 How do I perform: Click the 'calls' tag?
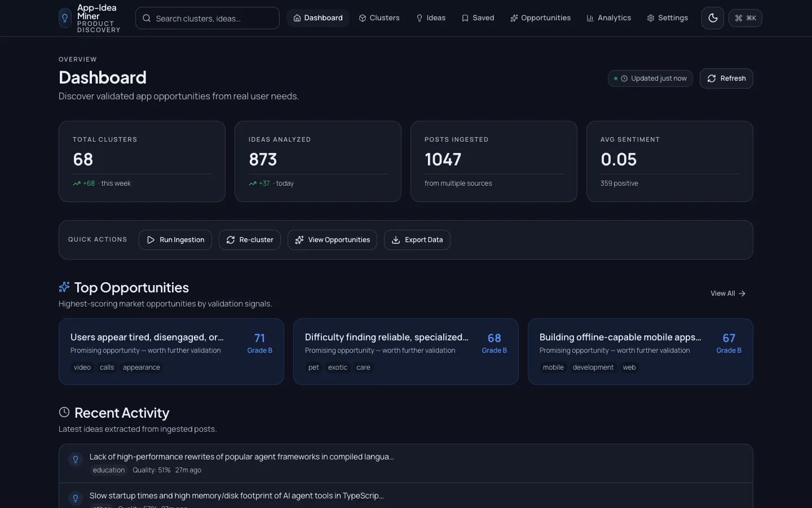click(x=107, y=367)
